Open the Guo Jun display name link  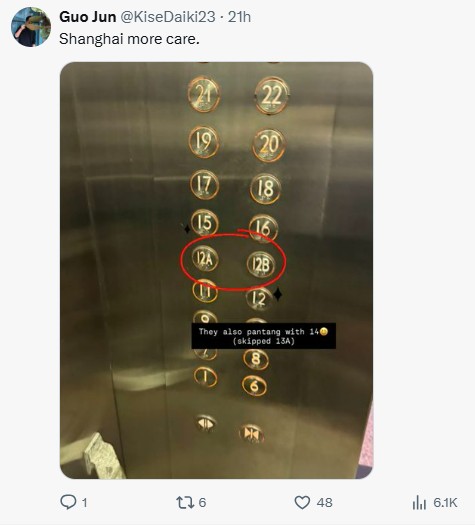click(88, 17)
